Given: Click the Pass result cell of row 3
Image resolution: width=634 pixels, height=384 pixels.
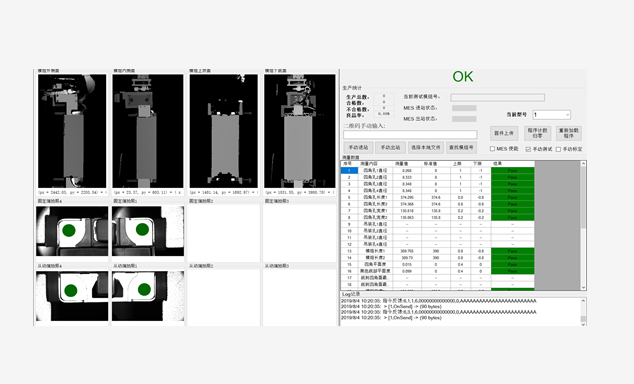Looking at the screenshot, I should pyautogui.click(x=513, y=184).
